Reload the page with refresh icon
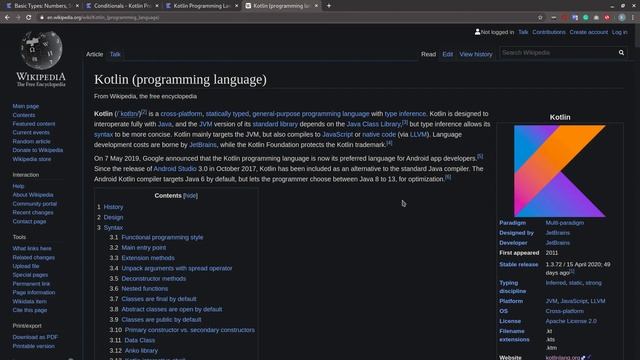640x360 pixels. tap(29, 18)
